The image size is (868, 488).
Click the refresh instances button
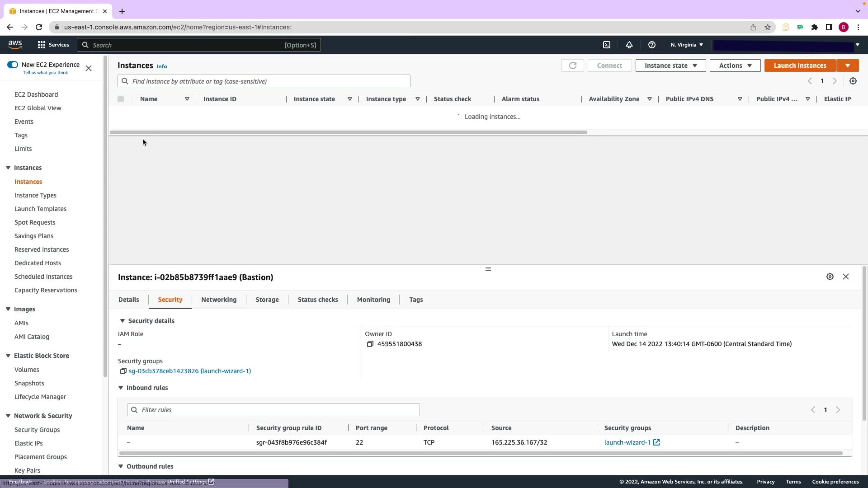pyautogui.click(x=572, y=66)
